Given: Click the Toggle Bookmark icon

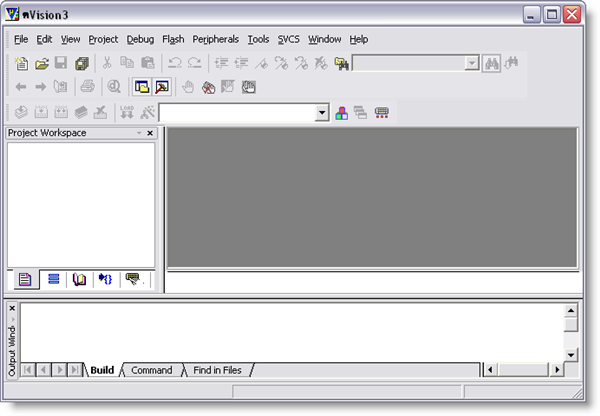Looking at the screenshot, I should pyautogui.click(x=262, y=63).
